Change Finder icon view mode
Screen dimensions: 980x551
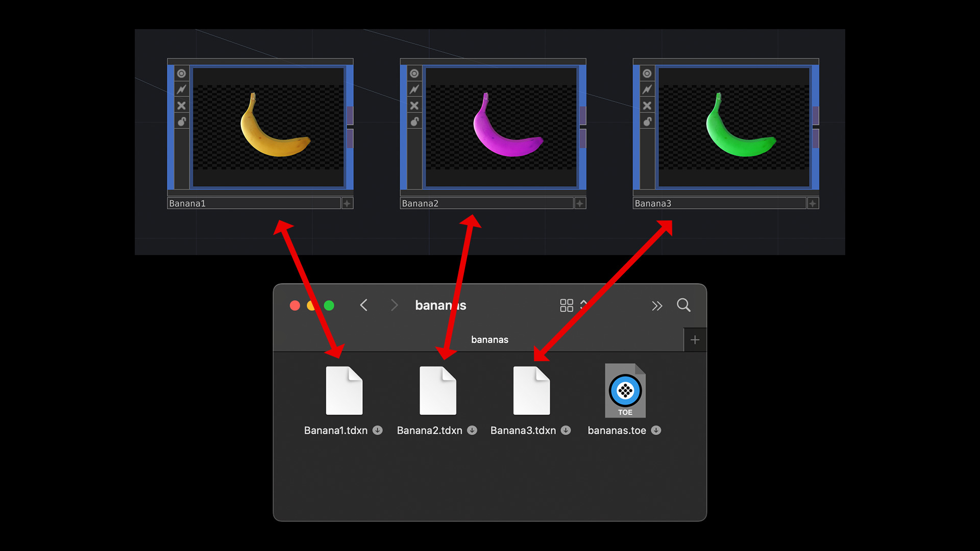tap(573, 305)
